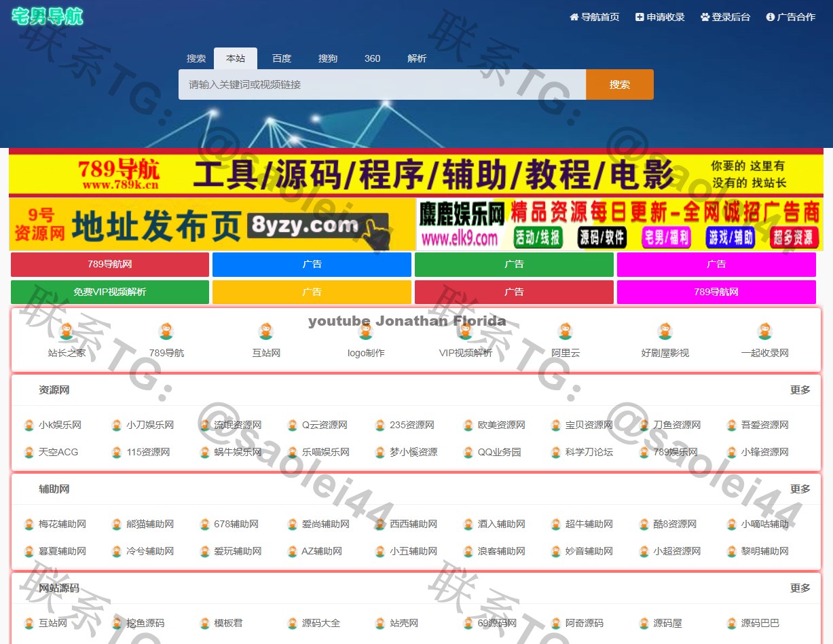The width and height of the screenshot is (833, 644).
Task: Switch to the 解析 search tab
Action: tap(418, 58)
